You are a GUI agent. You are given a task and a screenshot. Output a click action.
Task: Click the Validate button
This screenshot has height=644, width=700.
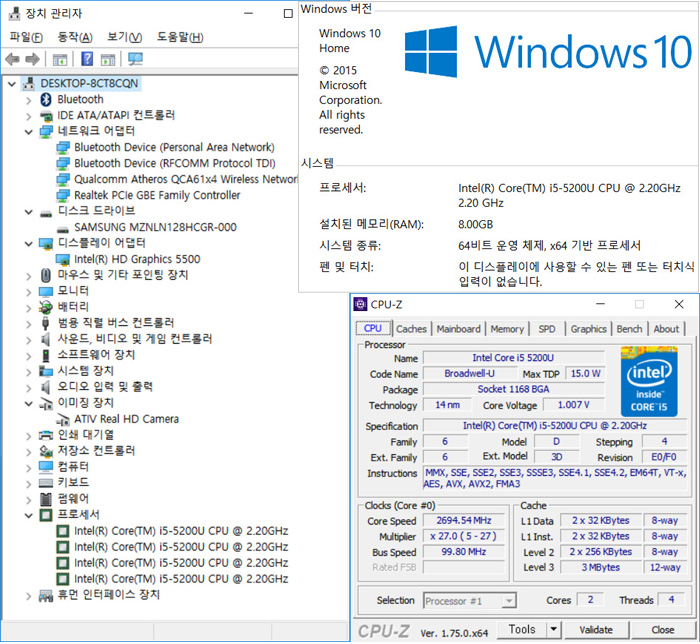pyautogui.click(x=596, y=630)
